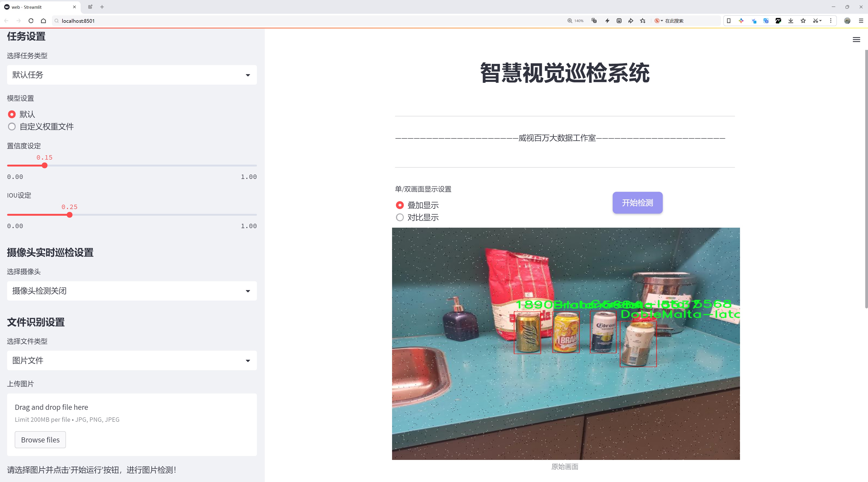Click the page vertical scrollbar
Image resolution: width=868 pixels, height=482 pixels.
pos(866,179)
